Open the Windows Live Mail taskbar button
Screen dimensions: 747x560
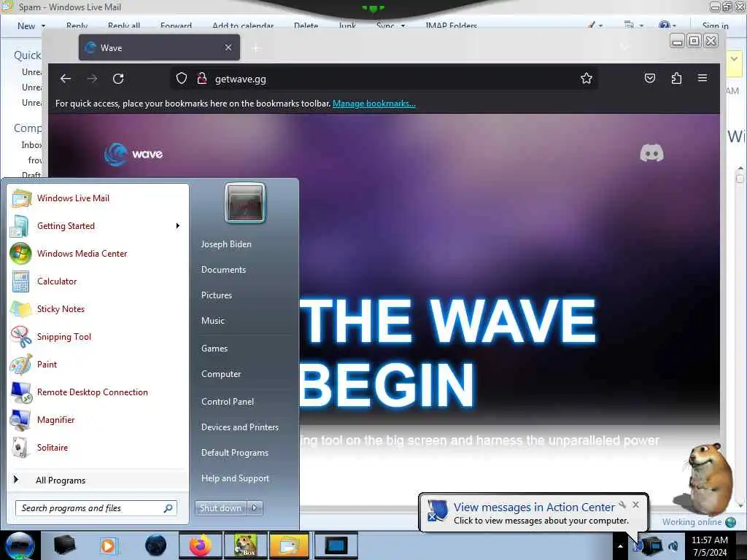tap(290, 545)
